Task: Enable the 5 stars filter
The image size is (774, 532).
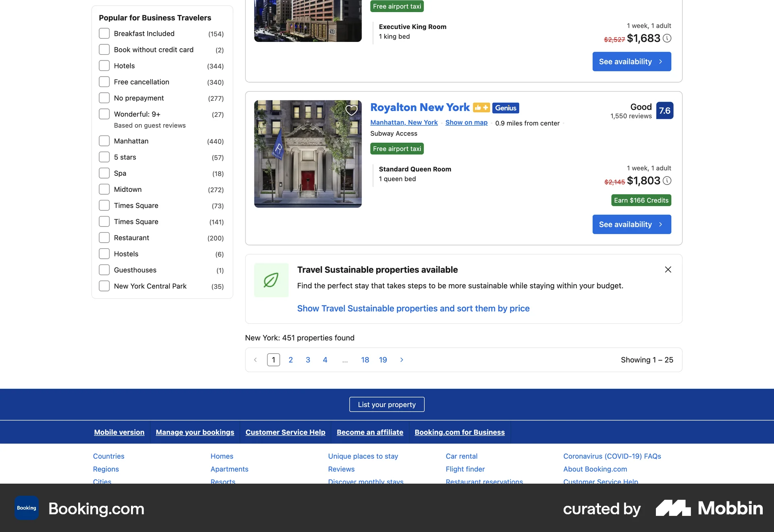Action: point(104,157)
